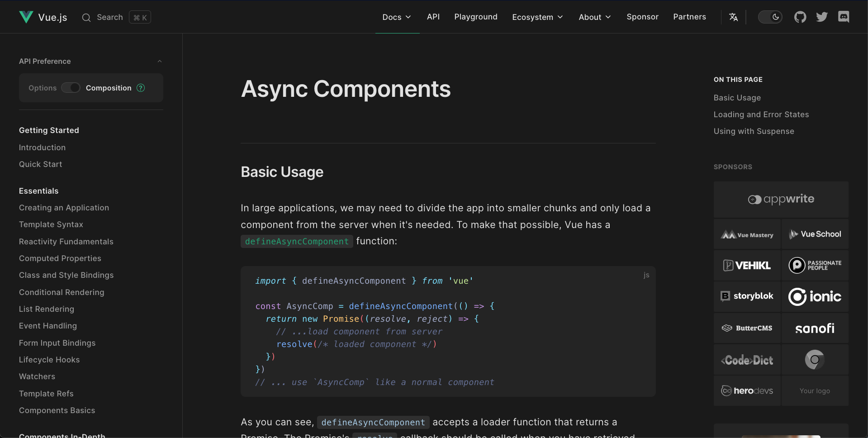This screenshot has height=438, width=868.
Task: Jump to Loading and Error States
Action: pyautogui.click(x=761, y=114)
